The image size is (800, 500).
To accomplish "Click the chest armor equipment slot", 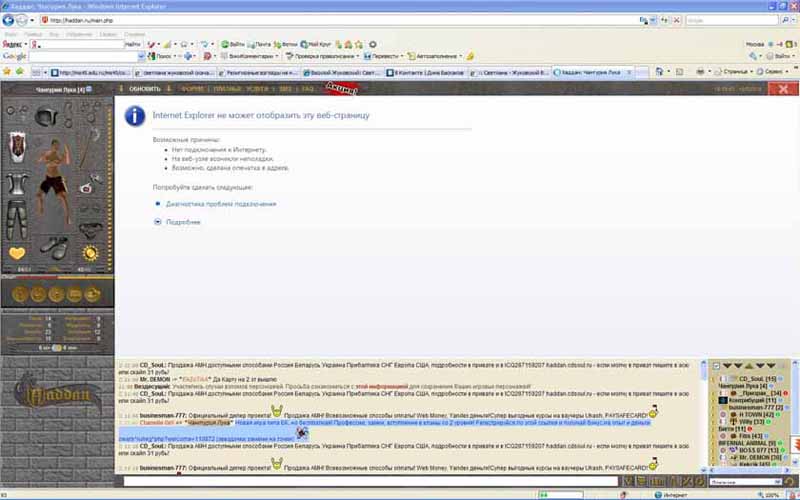I will (x=17, y=184).
